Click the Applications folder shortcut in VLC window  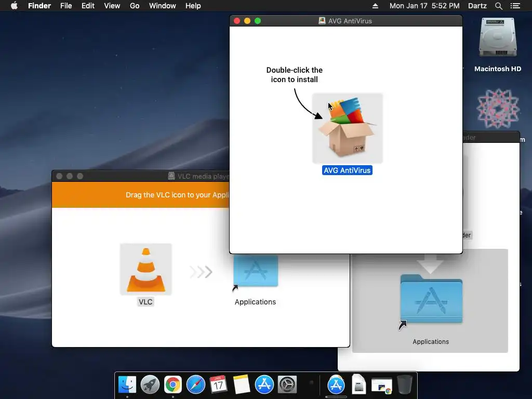[256, 271]
